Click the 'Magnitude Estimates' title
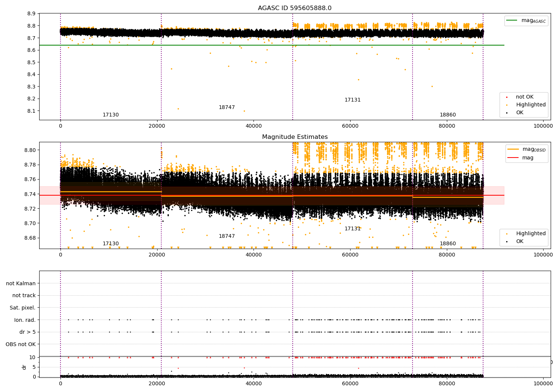The width and height of the screenshot is (560, 392). pyautogui.click(x=295, y=137)
